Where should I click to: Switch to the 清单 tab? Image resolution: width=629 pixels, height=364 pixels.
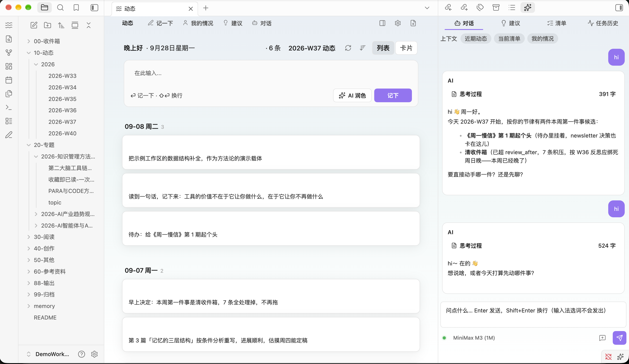tap(556, 23)
